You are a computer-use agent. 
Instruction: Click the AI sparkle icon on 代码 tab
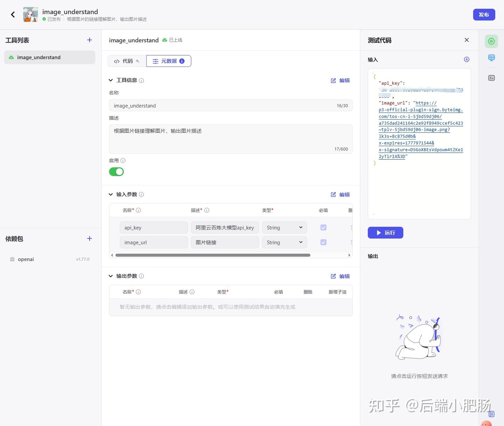(x=138, y=61)
